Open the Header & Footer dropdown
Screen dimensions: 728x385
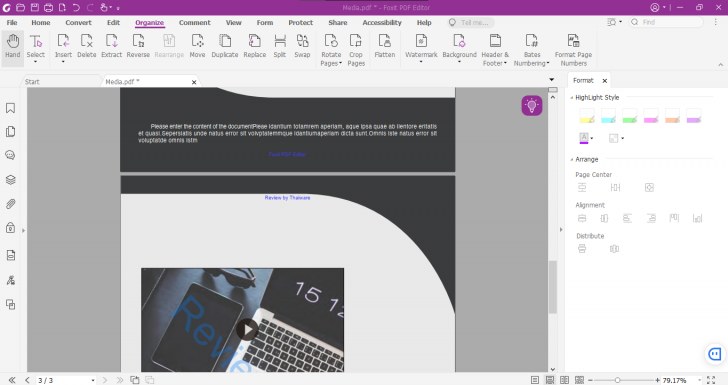click(x=505, y=63)
